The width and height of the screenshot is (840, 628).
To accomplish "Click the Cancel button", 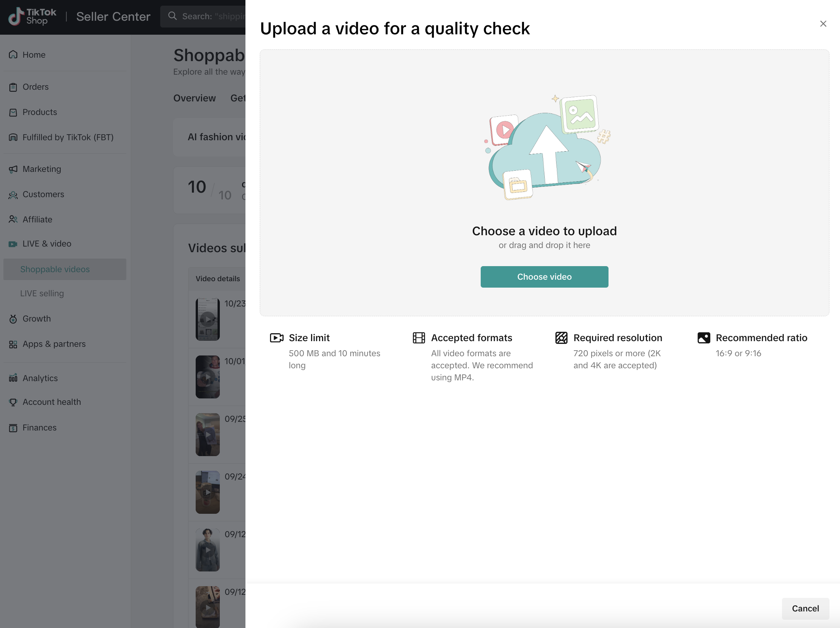I will pos(805,609).
